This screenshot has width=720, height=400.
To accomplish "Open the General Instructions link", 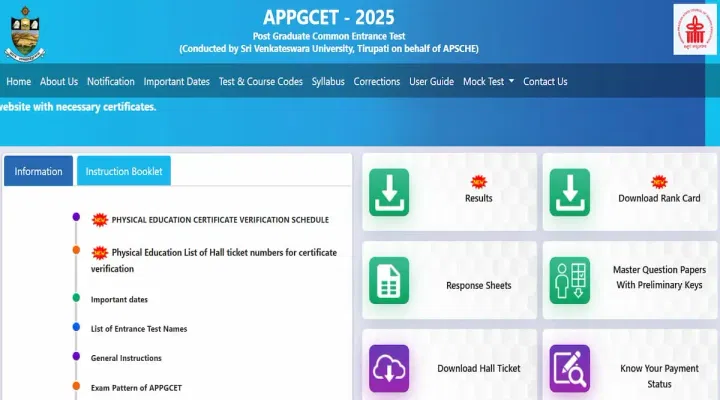I will [126, 357].
